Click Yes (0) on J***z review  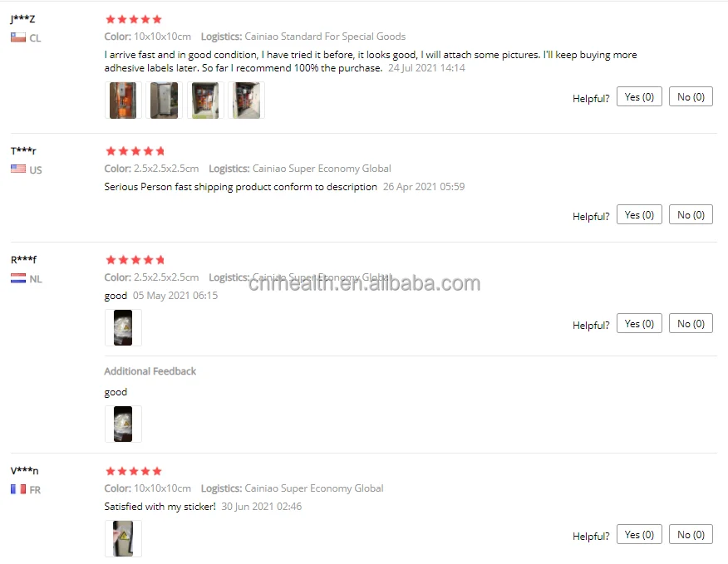pos(639,96)
